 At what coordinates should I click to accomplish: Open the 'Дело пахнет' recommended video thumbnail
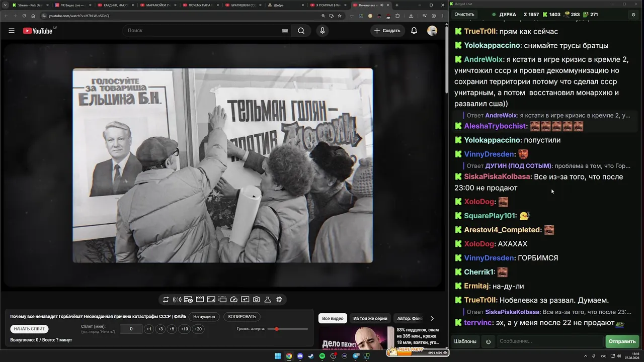356,338
